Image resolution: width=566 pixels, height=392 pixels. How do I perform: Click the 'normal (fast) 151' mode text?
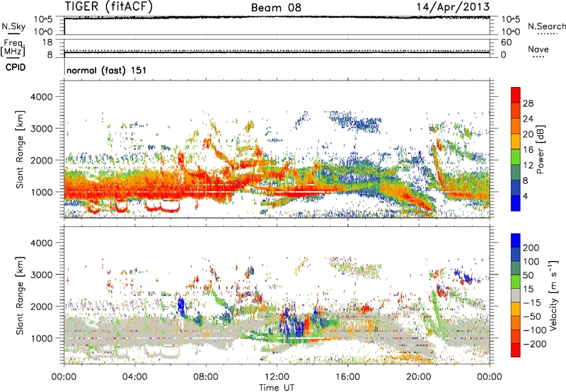(107, 70)
